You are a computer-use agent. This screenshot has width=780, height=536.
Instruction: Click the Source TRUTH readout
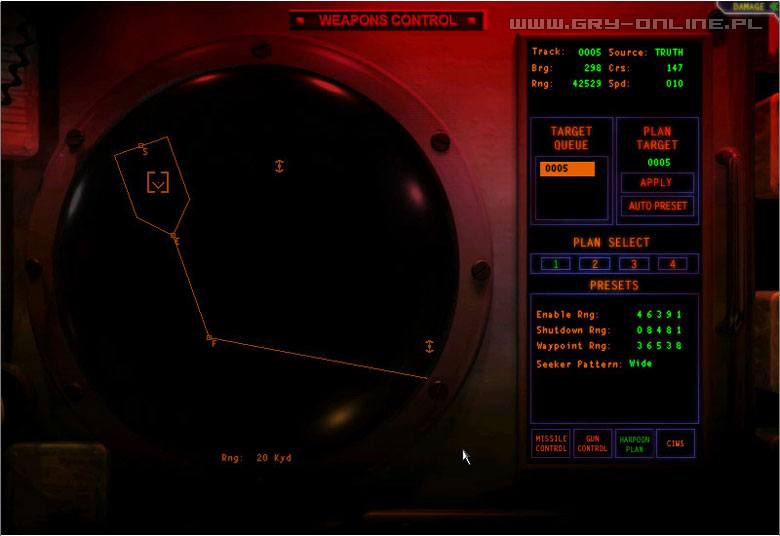click(x=669, y=52)
